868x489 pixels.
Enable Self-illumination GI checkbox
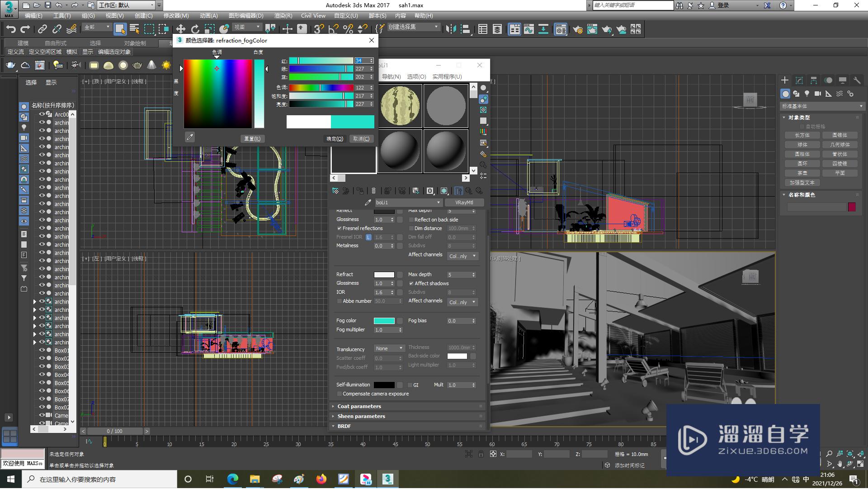click(410, 386)
